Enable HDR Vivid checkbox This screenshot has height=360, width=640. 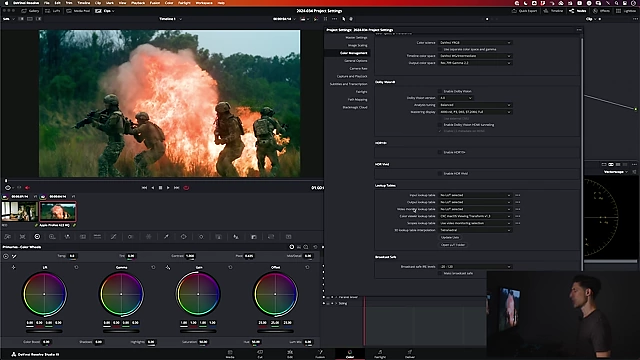(440, 173)
